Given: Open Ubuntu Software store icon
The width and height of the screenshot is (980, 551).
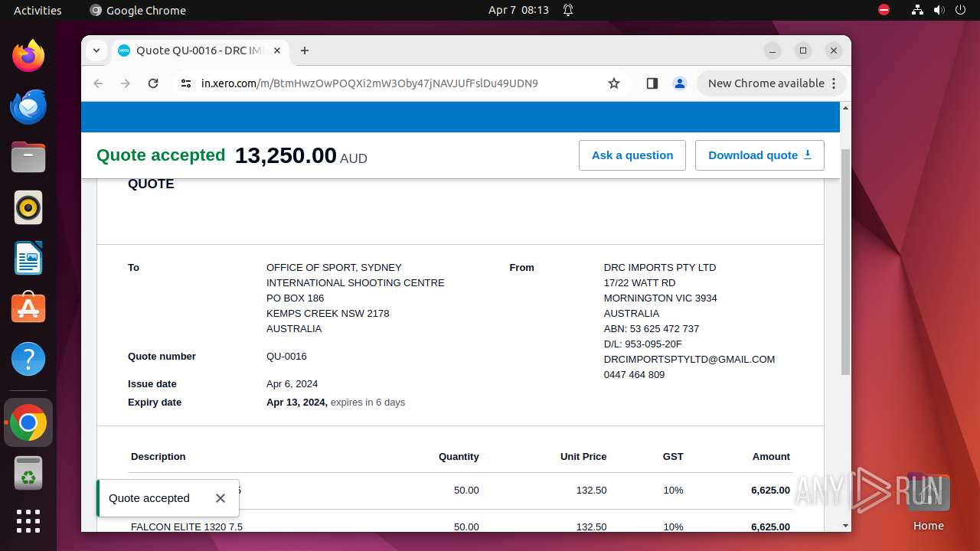Looking at the screenshot, I should coord(28,308).
